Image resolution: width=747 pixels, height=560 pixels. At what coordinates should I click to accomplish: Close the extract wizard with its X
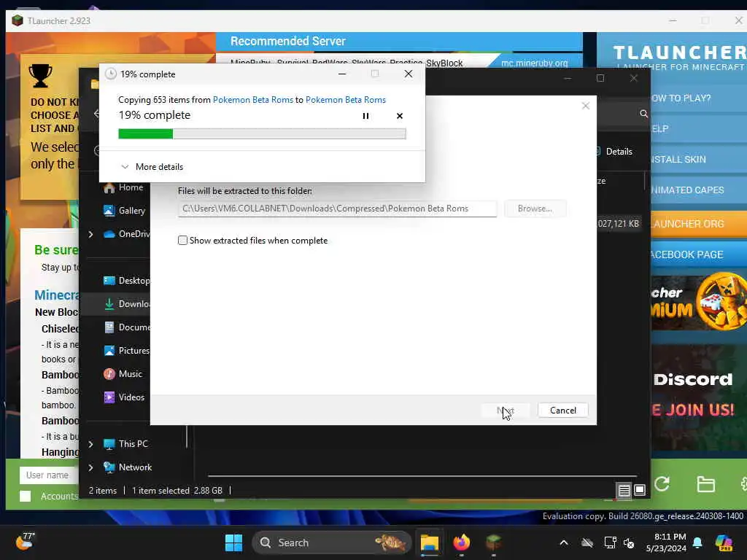tap(586, 106)
